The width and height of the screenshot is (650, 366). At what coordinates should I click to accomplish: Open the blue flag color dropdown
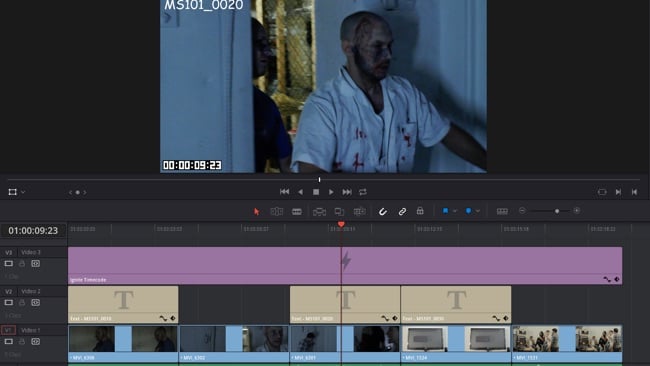[x=455, y=211]
